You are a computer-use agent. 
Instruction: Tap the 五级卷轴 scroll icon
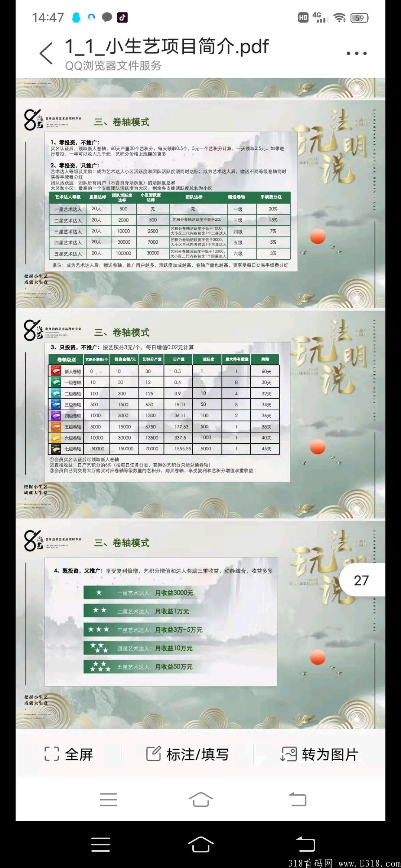click(56, 427)
